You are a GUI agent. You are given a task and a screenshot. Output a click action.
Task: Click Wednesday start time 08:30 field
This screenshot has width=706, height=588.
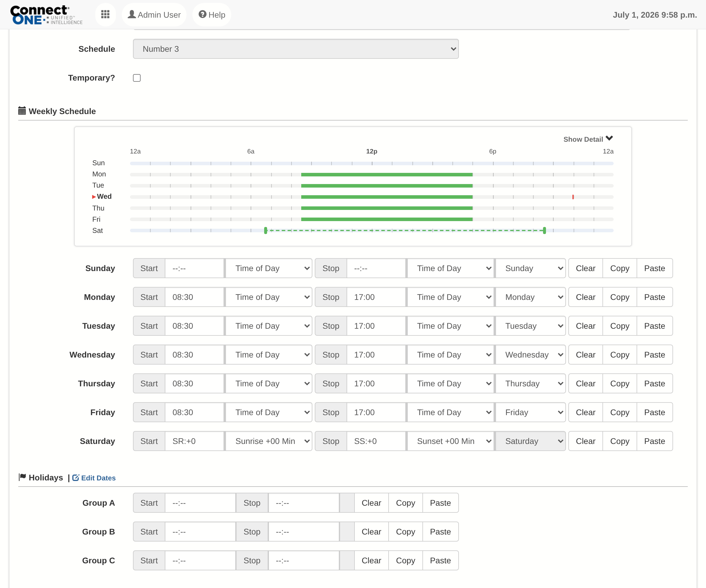(195, 355)
